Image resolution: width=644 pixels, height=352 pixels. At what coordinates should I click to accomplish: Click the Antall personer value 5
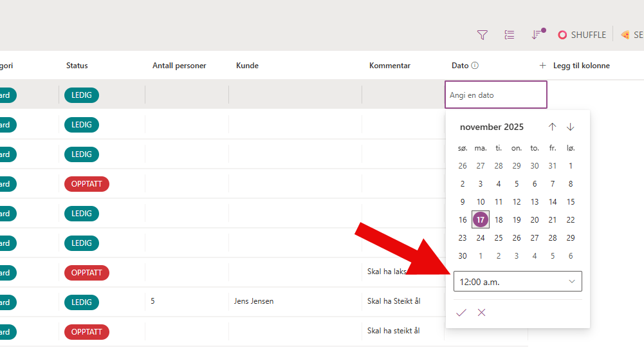tap(152, 301)
